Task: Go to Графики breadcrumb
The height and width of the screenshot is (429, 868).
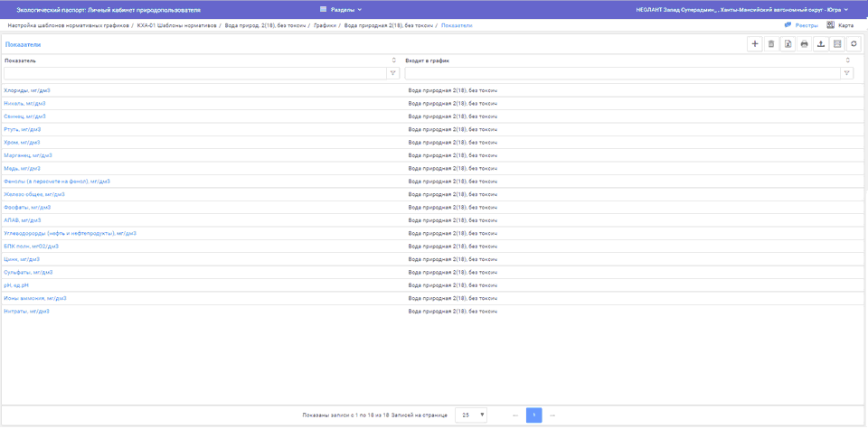Action: [x=325, y=25]
